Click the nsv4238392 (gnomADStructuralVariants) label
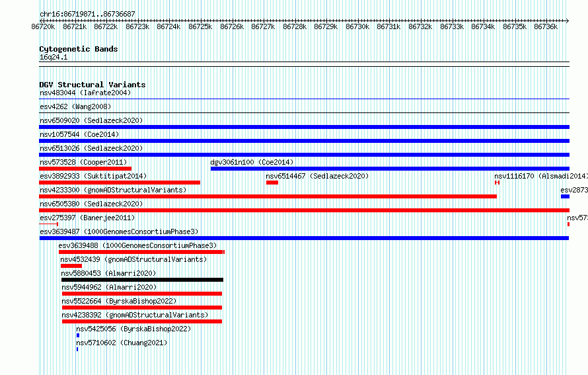 click(x=135, y=315)
